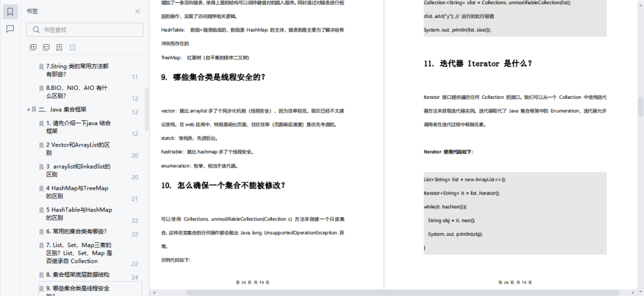The height and width of the screenshot is (296, 644).
Task: Click the bookmark icon beside 8. 集合框架底层数据结构
Action: (42, 275)
